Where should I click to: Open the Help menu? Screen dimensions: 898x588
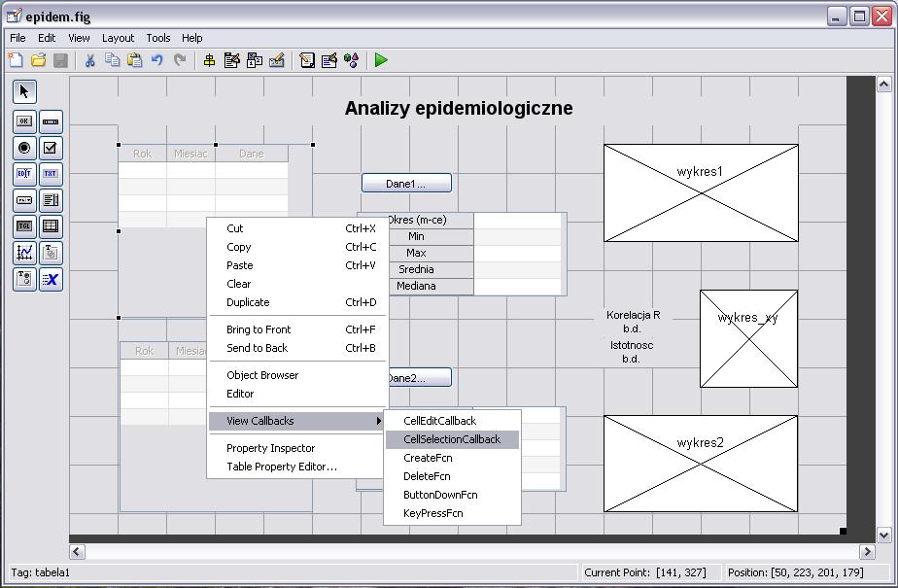pyautogui.click(x=191, y=38)
